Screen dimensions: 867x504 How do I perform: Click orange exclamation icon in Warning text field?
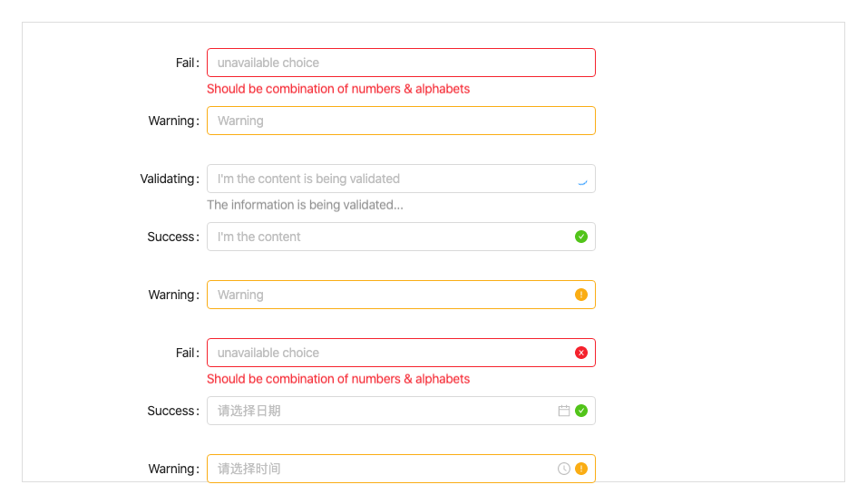[581, 295]
